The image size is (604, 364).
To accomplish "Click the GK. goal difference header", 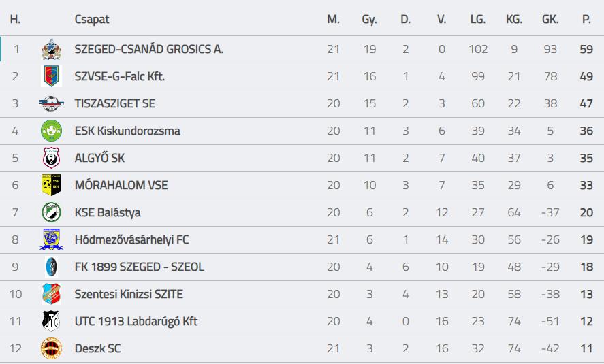I will pyautogui.click(x=550, y=20).
